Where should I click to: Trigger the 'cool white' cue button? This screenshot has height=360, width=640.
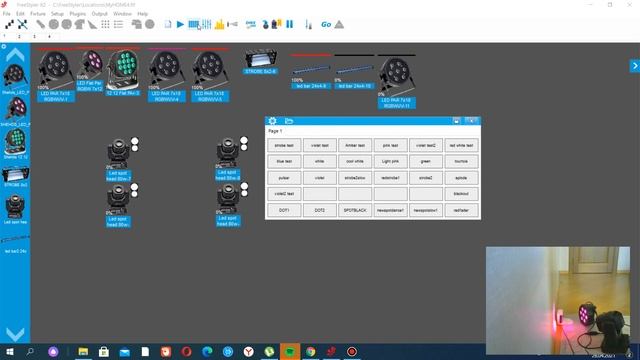point(355,161)
